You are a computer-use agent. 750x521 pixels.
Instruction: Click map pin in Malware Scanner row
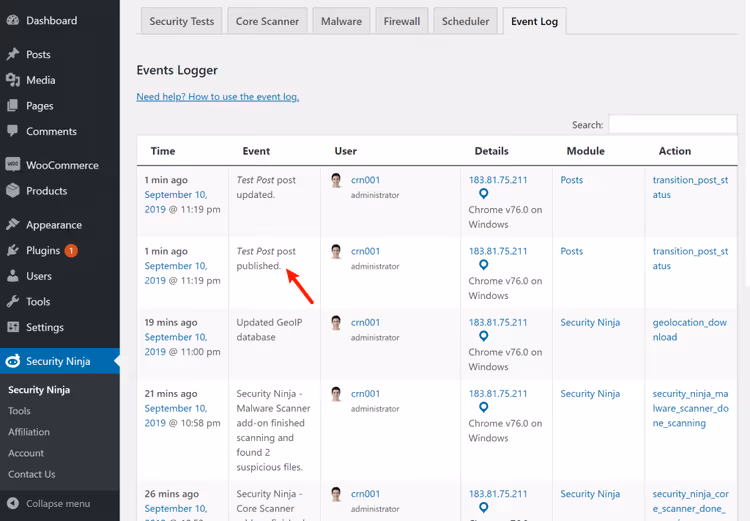484,408
